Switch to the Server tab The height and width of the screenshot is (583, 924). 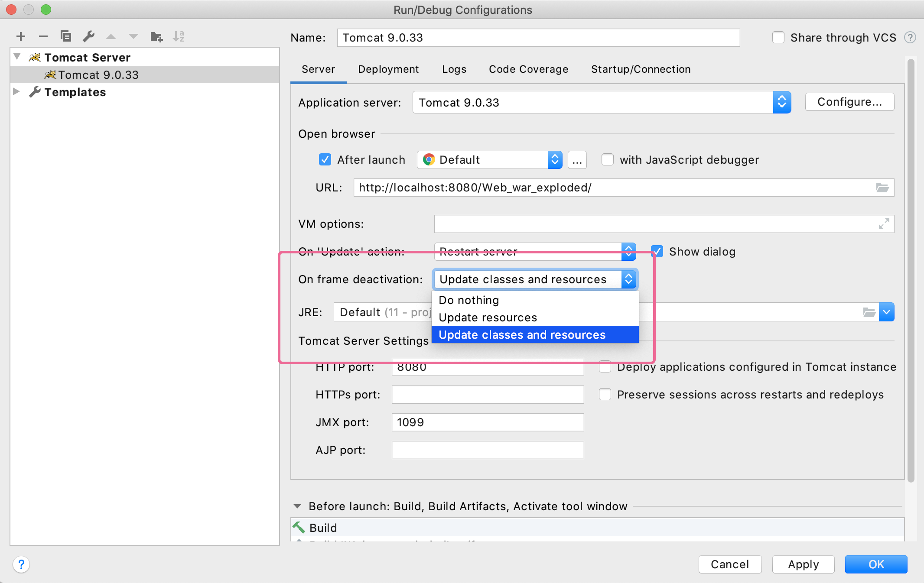coord(318,69)
